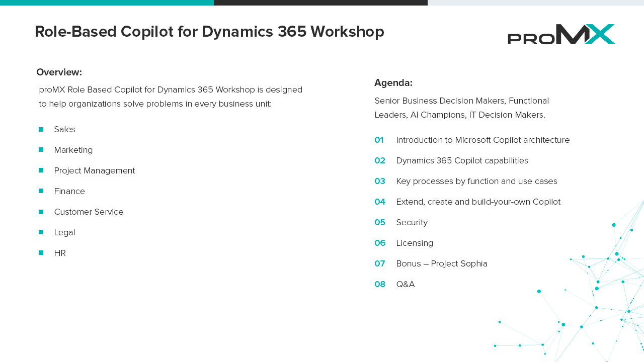Select the slide title 'Role-Based Copilot for Dynamics 365 Workshop'
This screenshot has height=362, width=644.
209,32
